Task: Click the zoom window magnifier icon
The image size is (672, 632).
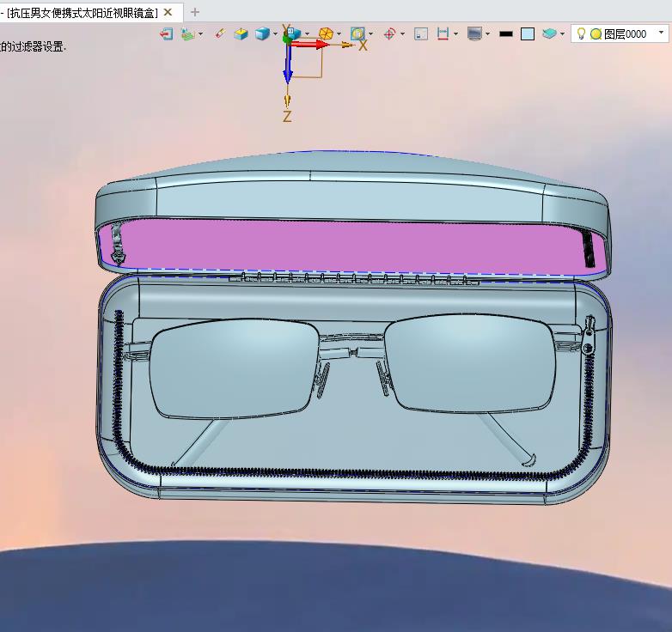Action: click(x=357, y=33)
